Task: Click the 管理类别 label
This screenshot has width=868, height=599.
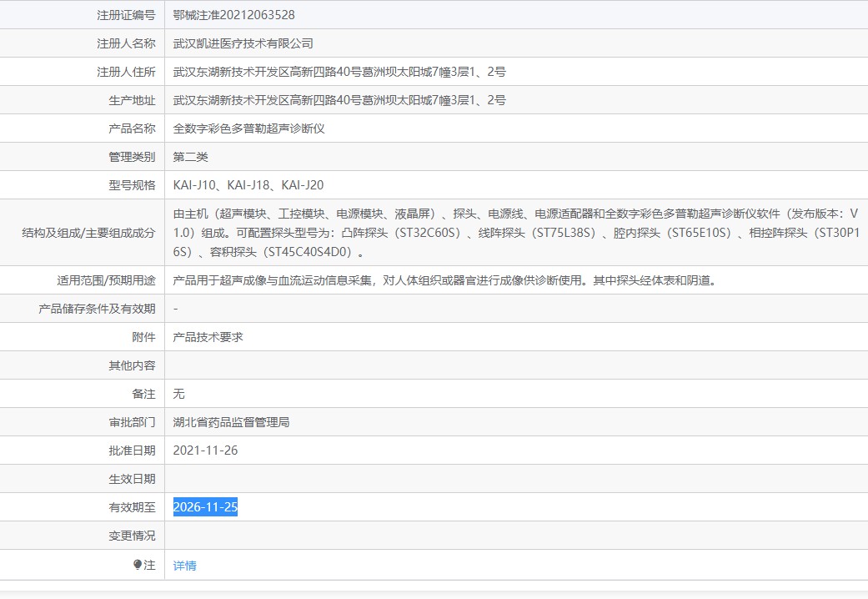Action: point(133,157)
